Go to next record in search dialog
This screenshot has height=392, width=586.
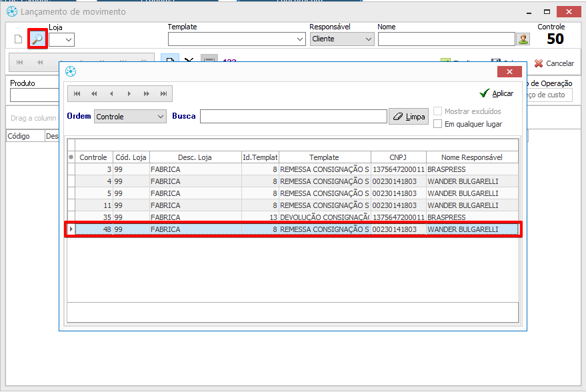point(129,94)
